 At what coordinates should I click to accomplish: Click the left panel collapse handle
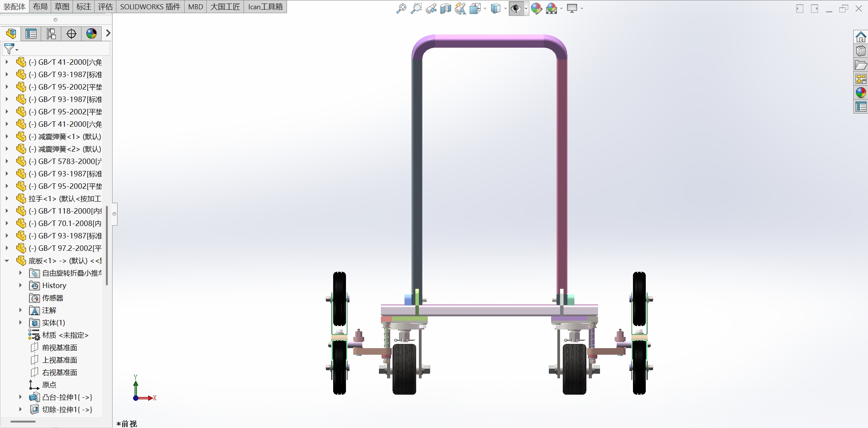point(114,214)
